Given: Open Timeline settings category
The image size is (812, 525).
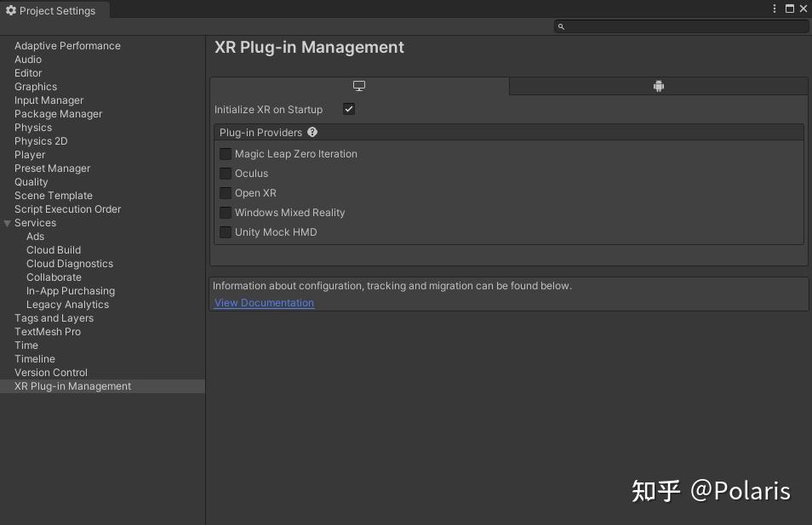Looking at the screenshot, I should pyautogui.click(x=35, y=359).
